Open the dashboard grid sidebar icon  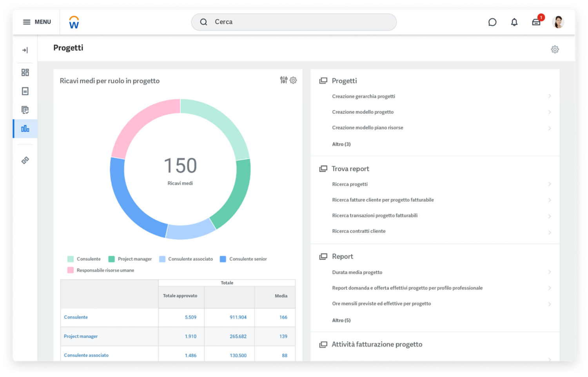point(25,72)
